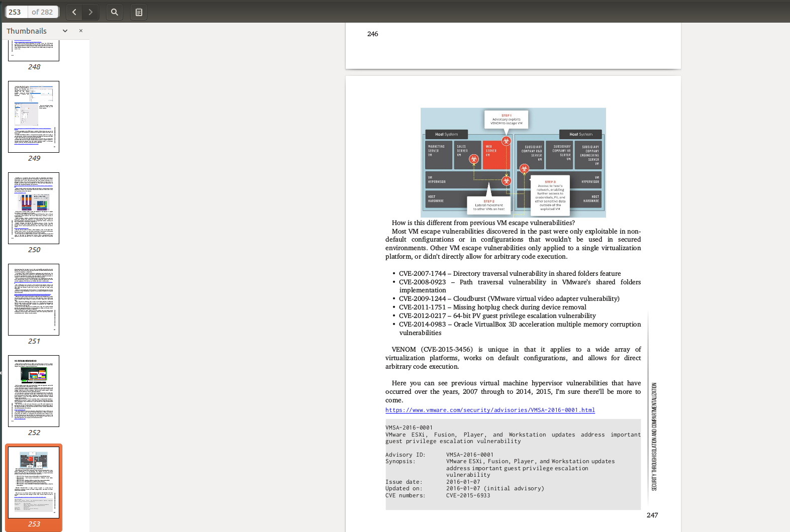Screen dimensions: 790x532
Task: Jump to page 250 thumbnail
Action: (34, 208)
